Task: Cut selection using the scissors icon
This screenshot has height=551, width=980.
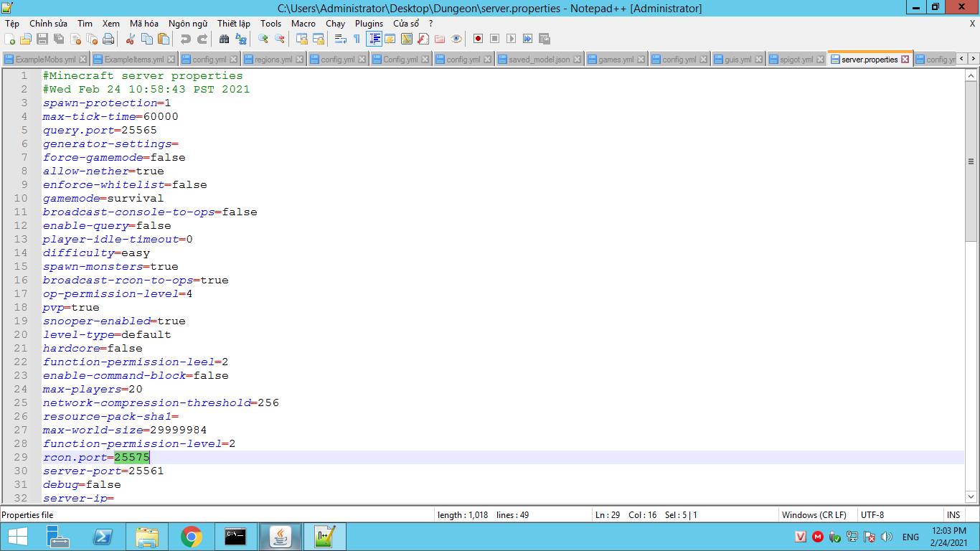Action: coord(131,39)
